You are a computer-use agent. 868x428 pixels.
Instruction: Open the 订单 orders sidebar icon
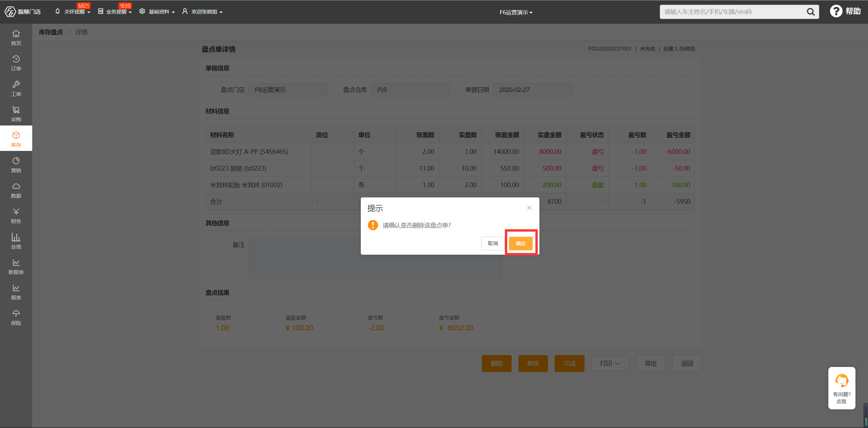16,63
